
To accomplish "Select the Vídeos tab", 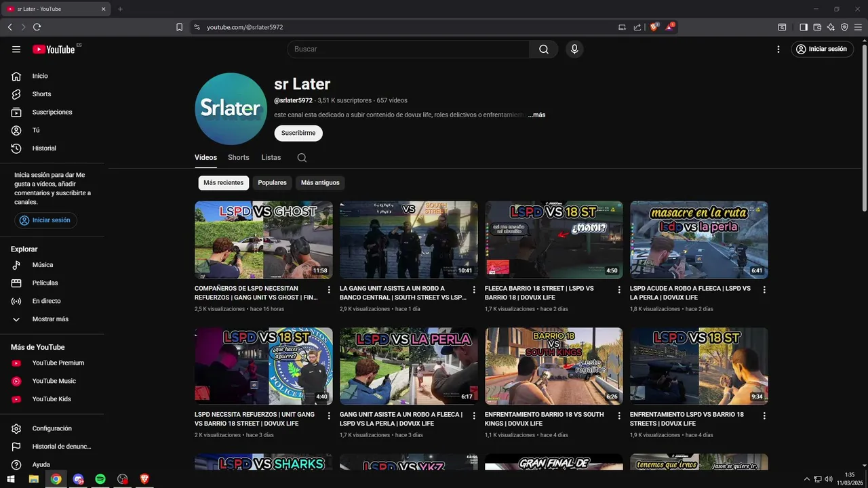I will click(205, 157).
